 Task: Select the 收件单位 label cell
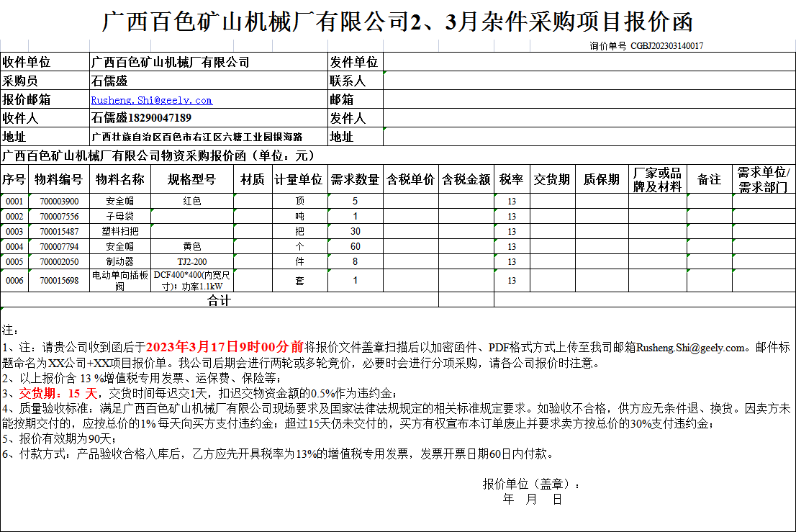coord(45,62)
